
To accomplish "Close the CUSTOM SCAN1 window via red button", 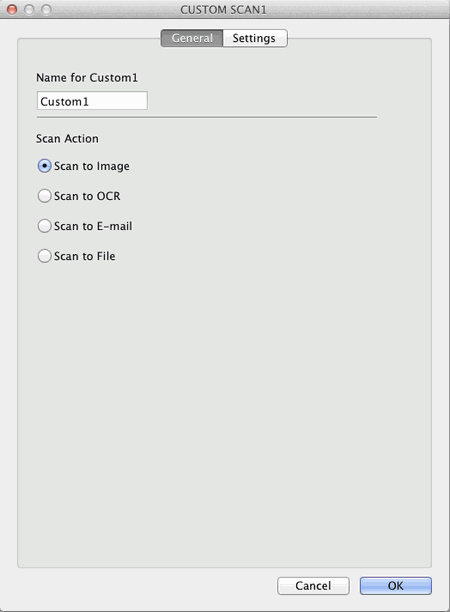I will (12, 9).
